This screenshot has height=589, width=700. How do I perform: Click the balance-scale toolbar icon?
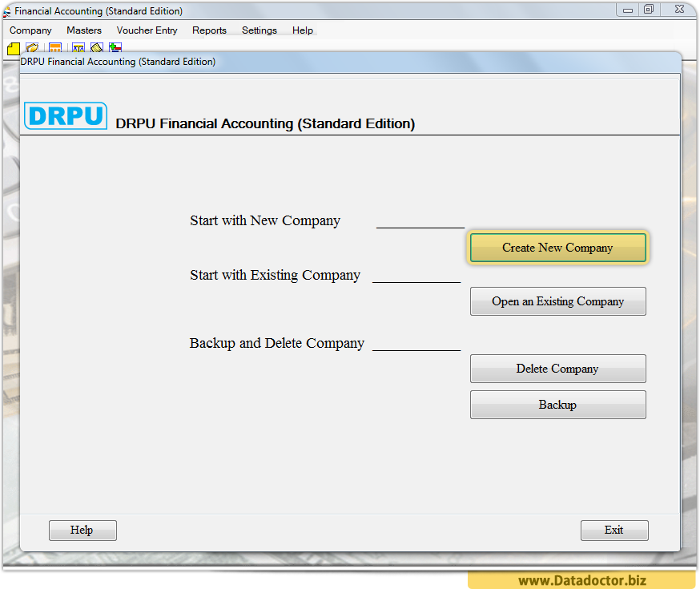click(78, 47)
